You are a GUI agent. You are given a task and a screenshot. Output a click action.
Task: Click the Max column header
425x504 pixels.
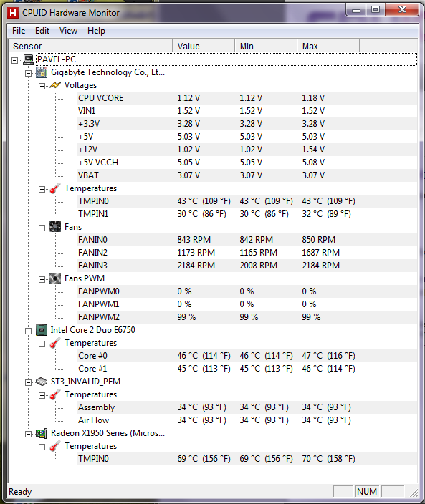(328, 46)
